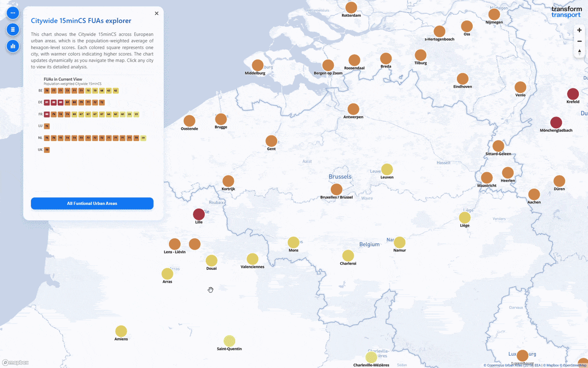The height and width of the screenshot is (368, 588).
Task: Zoom out of the map
Action: coord(579,41)
